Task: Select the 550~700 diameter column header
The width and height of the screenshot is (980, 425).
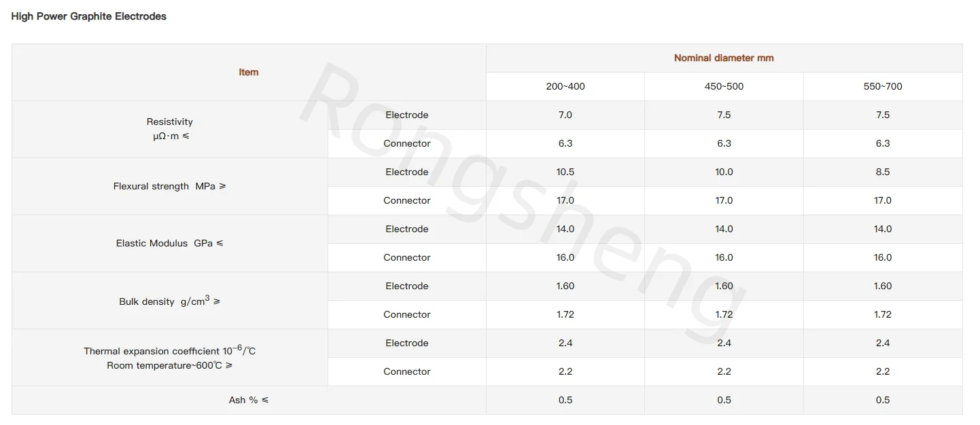Action: (883, 86)
